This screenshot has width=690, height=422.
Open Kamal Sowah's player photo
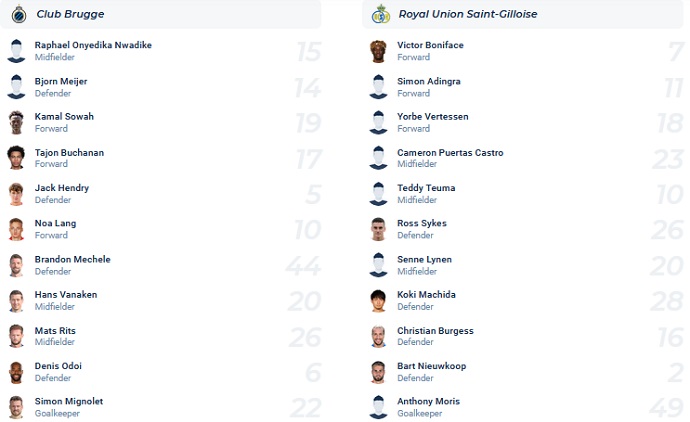[16, 122]
